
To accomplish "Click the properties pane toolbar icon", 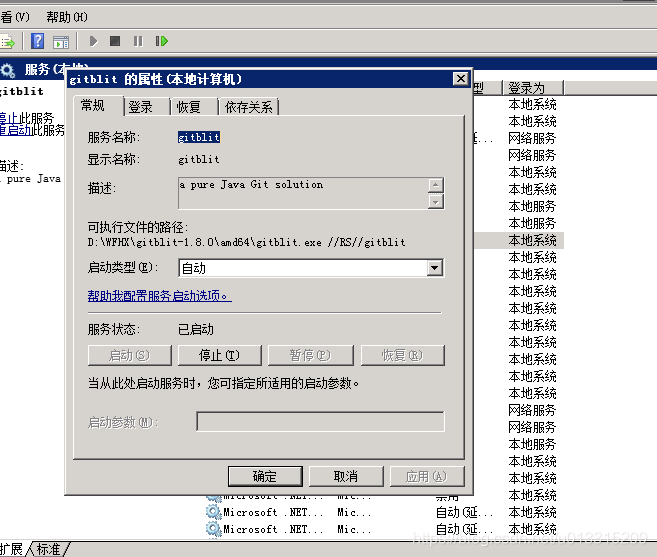I will [61, 41].
